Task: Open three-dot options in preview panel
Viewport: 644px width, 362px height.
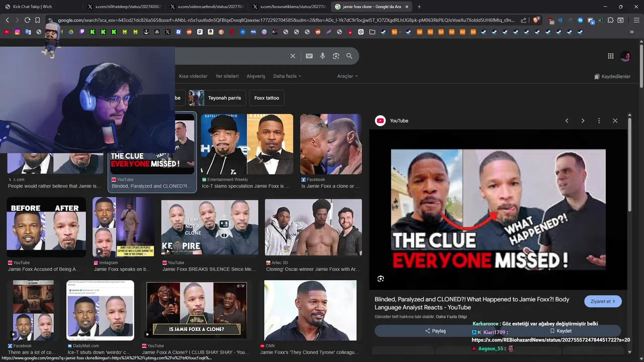Action: (599, 121)
